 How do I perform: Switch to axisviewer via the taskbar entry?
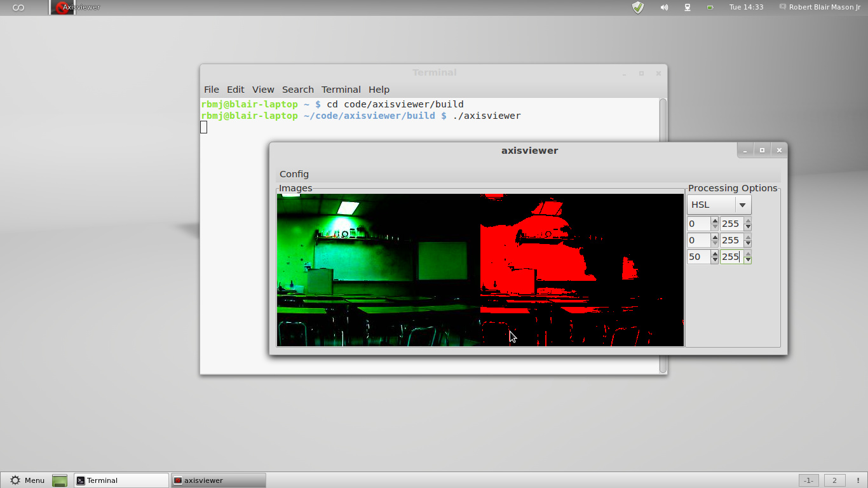pos(218,480)
